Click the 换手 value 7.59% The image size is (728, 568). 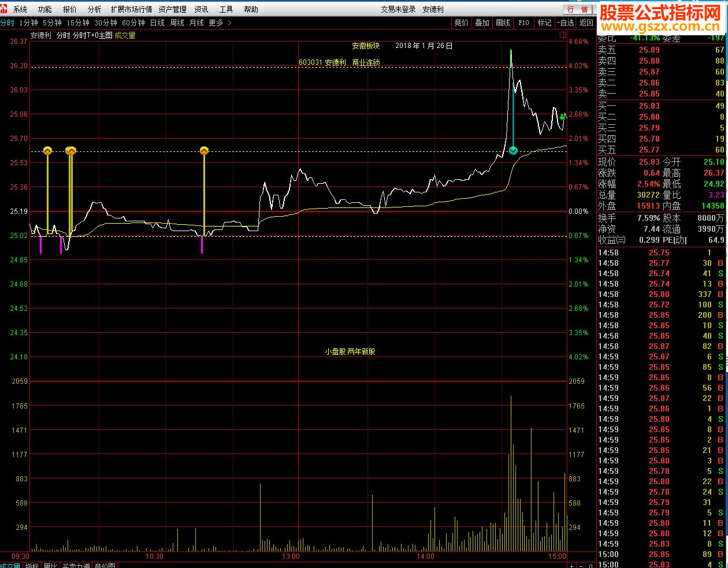[x=648, y=218]
